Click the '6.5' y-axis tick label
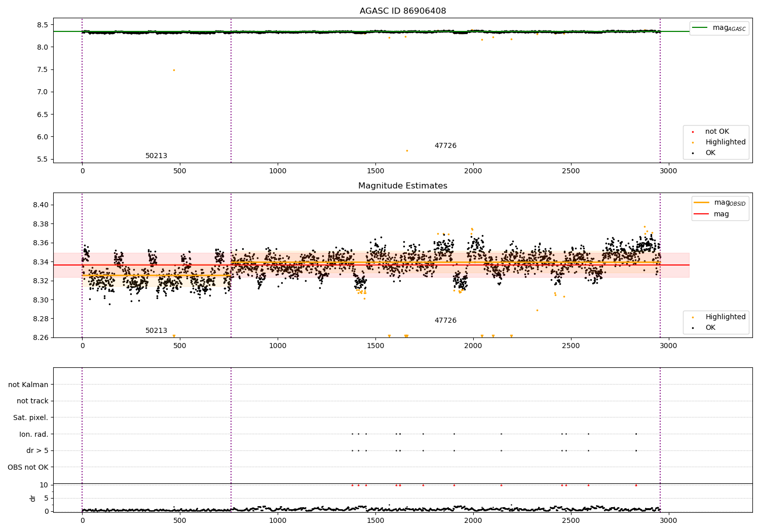This screenshot has width=760, height=532. point(43,115)
